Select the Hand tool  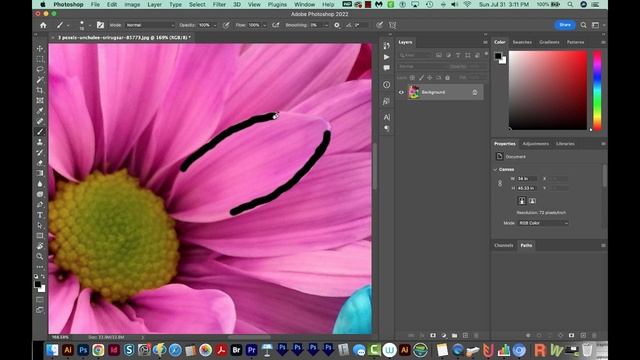(40, 246)
